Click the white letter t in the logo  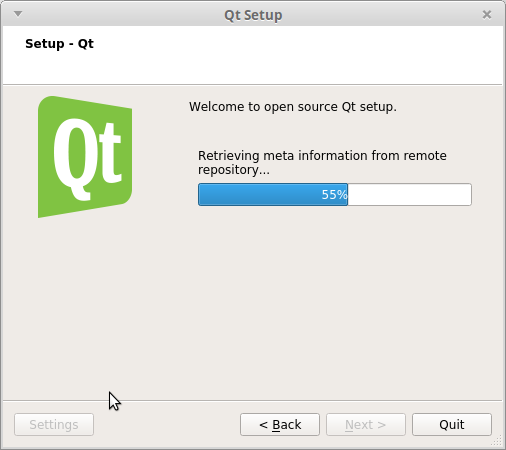[x=107, y=152]
